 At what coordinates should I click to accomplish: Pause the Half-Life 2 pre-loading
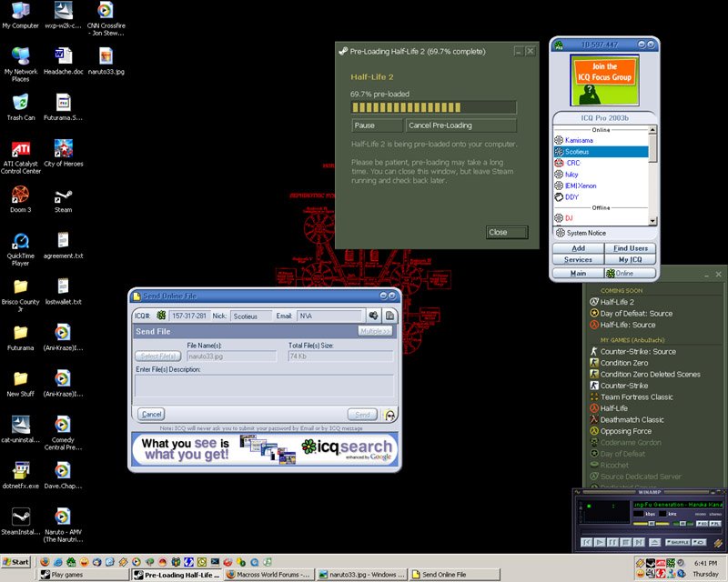click(377, 125)
